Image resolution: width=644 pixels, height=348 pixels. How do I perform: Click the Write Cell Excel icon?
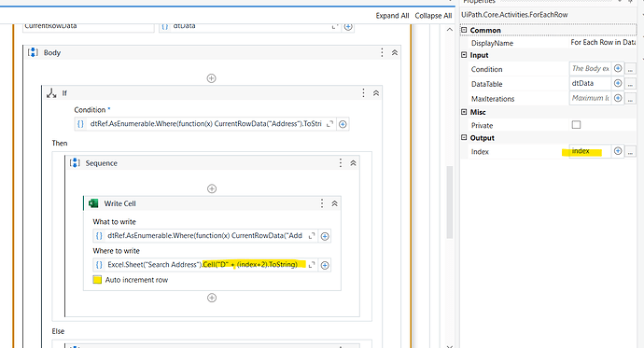(x=93, y=203)
